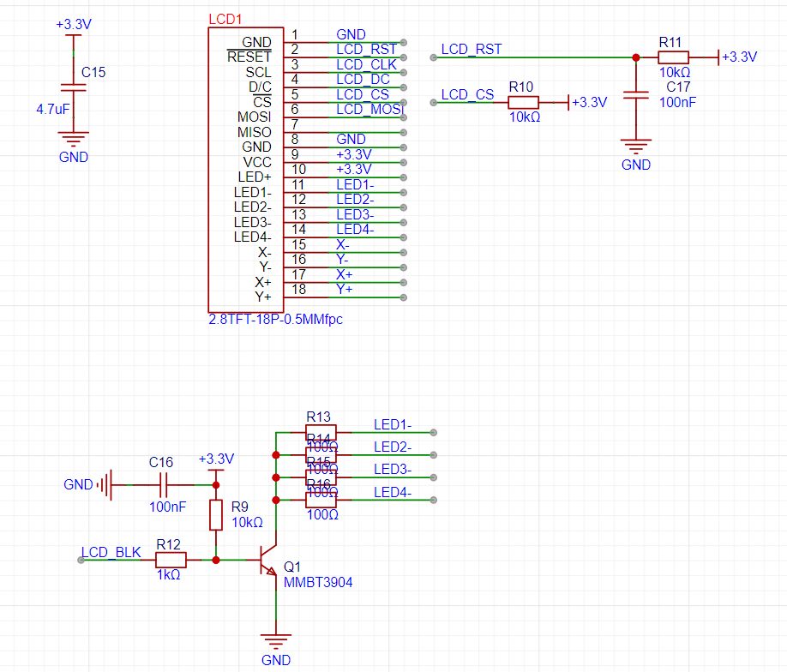Click the R11 designator label
This screenshot has height=672, width=787.
(670, 42)
